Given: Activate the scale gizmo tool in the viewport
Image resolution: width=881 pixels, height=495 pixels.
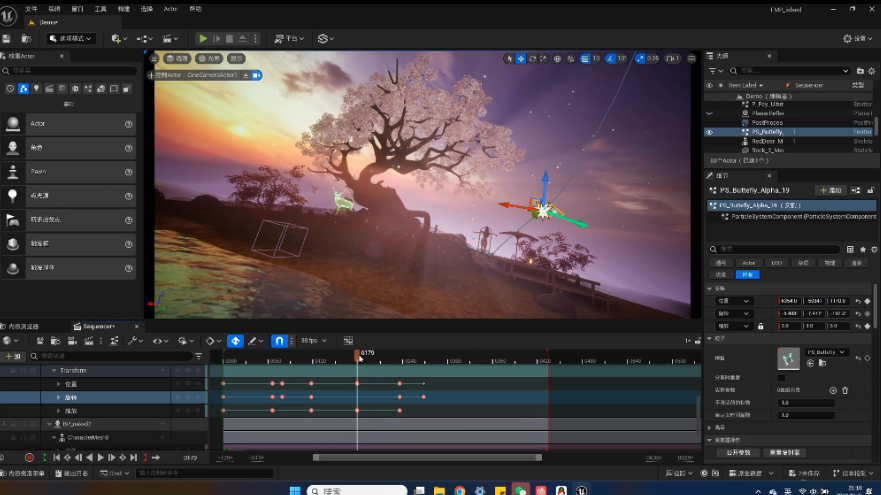Looking at the screenshot, I should coord(543,58).
